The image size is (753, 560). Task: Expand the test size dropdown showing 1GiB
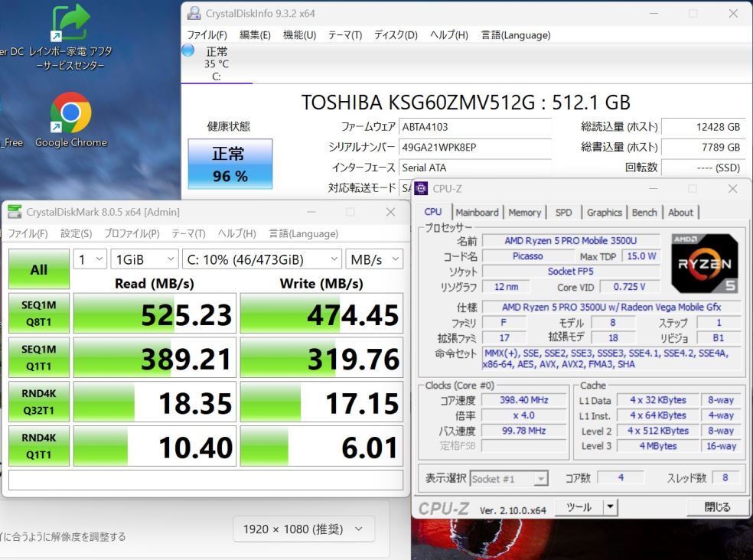pos(144,260)
